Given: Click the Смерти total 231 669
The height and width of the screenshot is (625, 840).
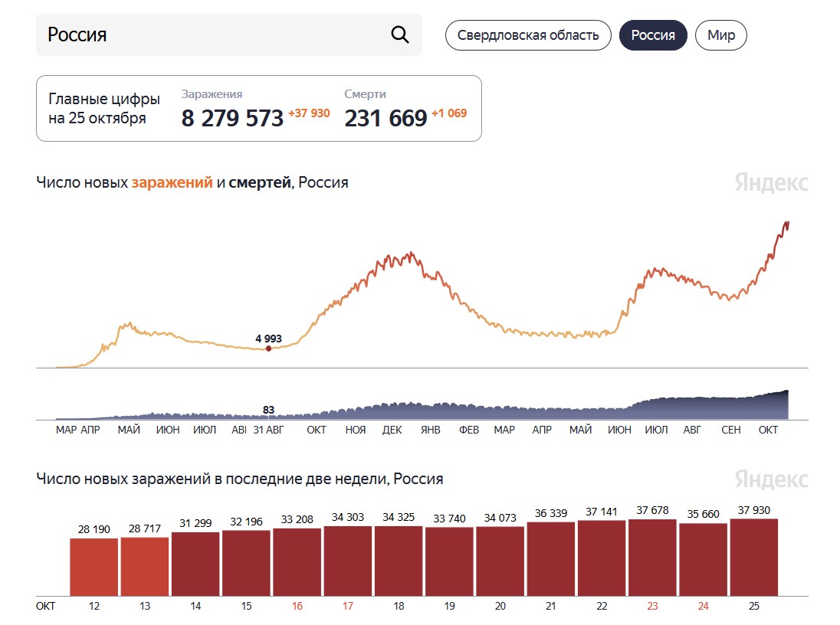Looking at the screenshot, I should (x=386, y=119).
